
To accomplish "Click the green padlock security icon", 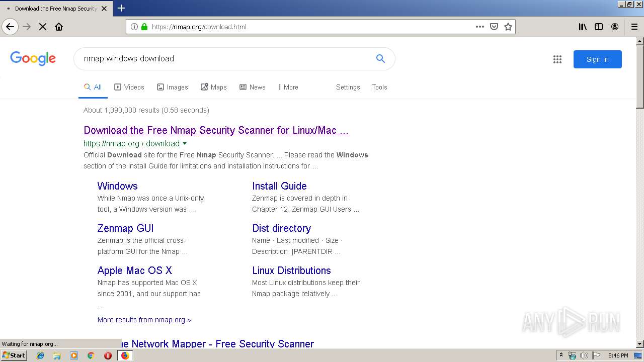I will pyautogui.click(x=144, y=27).
